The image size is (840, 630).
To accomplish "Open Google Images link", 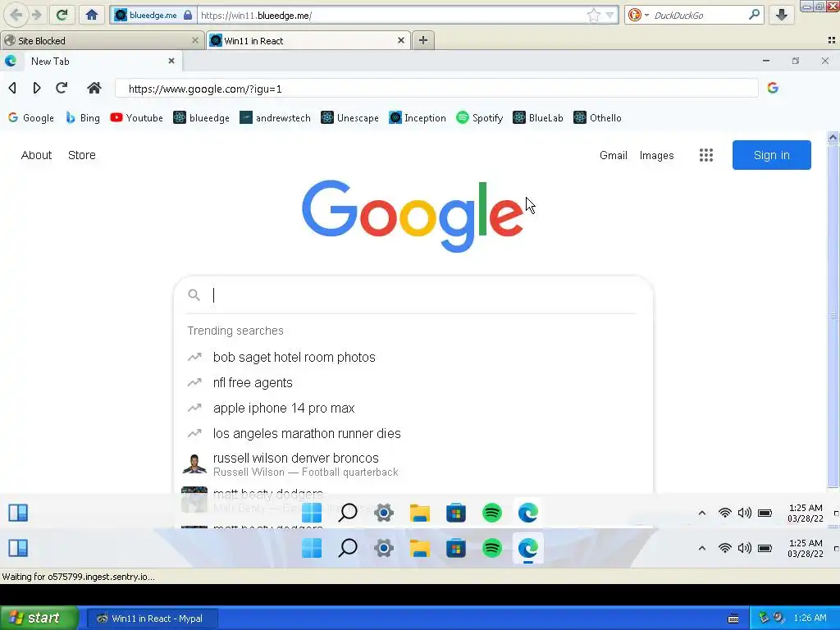I will point(657,155).
